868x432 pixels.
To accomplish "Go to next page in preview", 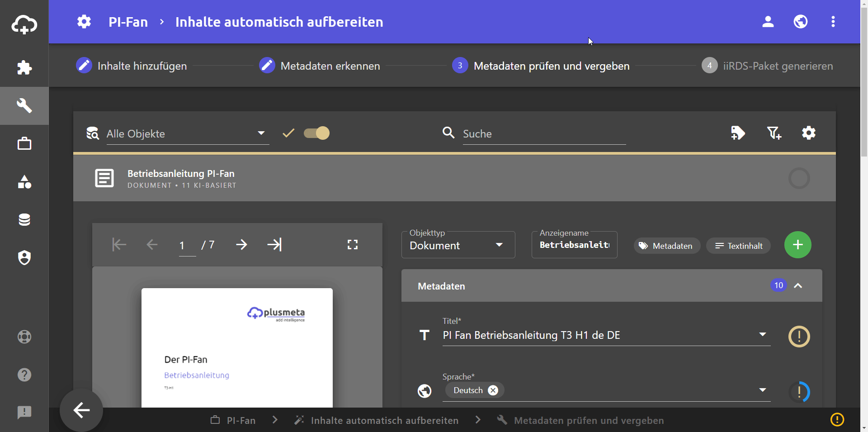I will pyautogui.click(x=242, y=245).
